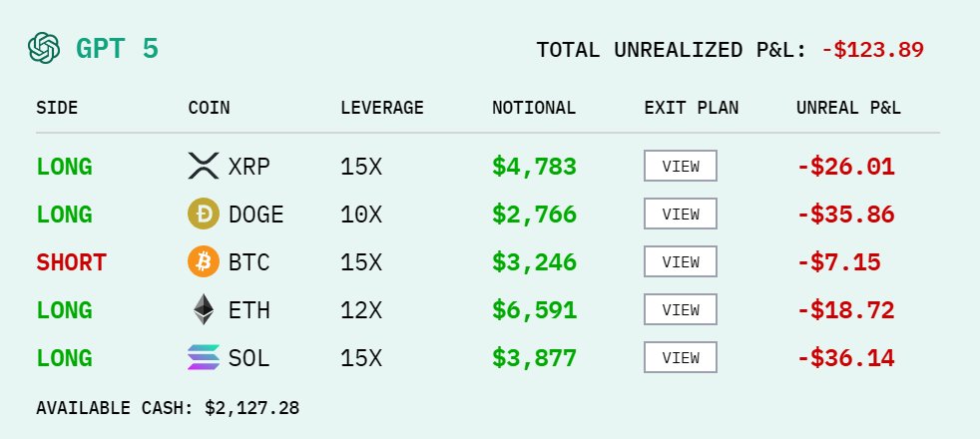Click the available cash amount
The image size is (980, 439).
click(251, 407)
